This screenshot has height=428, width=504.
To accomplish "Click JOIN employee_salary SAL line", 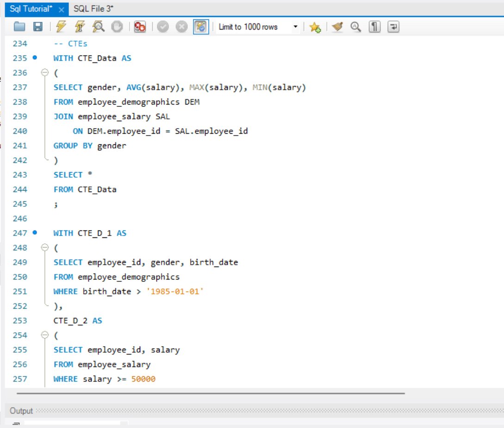I will pyautogui.click(x=112, y=117).
